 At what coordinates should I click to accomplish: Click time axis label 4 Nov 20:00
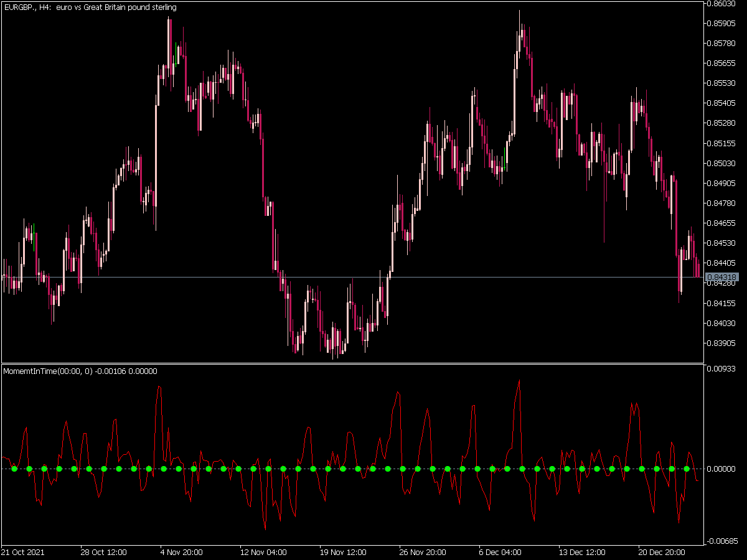183,553
